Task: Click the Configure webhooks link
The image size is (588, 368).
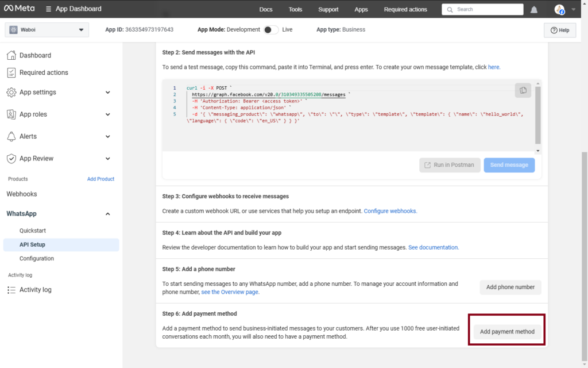Action: pyautogui.click(x=390, y=211)
